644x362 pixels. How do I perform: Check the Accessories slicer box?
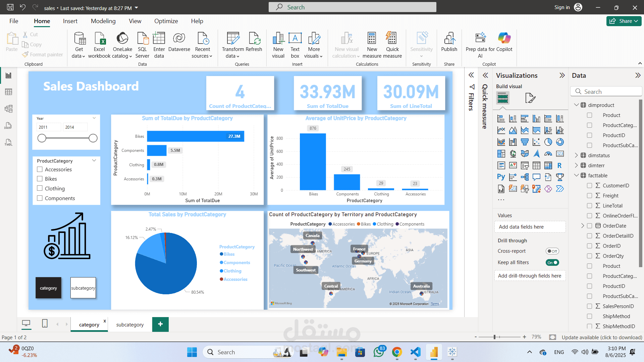pos(40,169)
